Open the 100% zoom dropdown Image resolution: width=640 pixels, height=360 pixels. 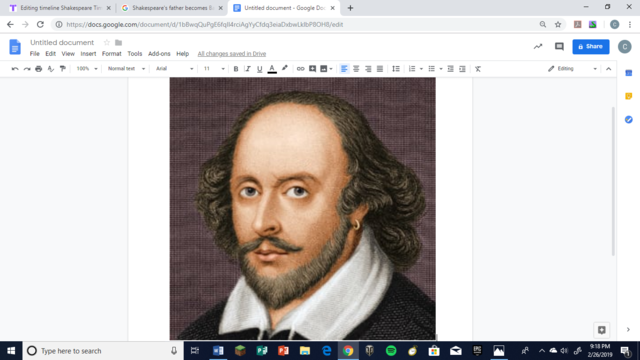[x=87, y=69]
